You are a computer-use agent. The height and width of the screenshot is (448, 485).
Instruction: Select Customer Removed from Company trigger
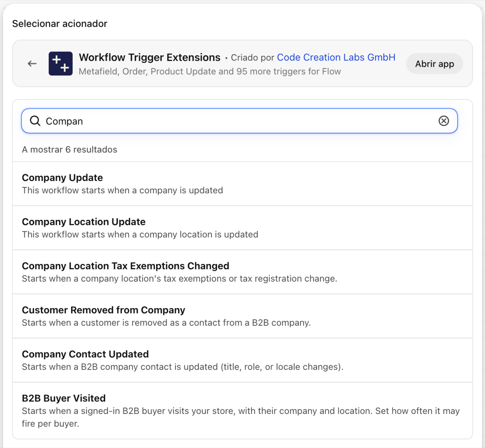point(243,316)
